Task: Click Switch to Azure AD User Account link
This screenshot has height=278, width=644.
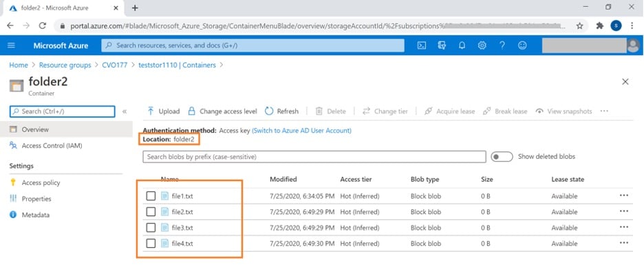Action: coord(301,130)
